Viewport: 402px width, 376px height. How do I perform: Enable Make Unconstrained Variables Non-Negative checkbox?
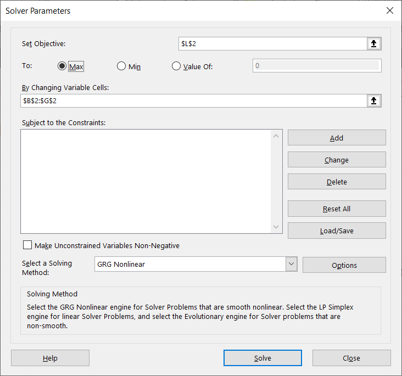coord(27,245)
